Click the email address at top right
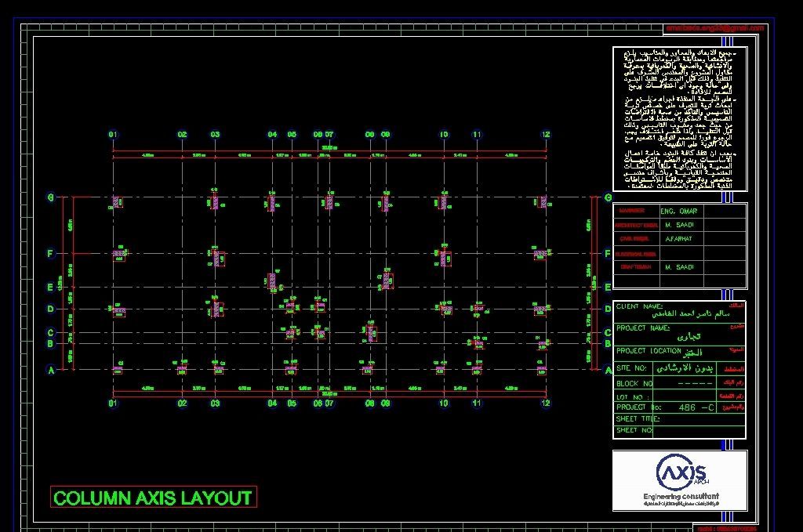 pyautogui.click(x=714, y=28)
